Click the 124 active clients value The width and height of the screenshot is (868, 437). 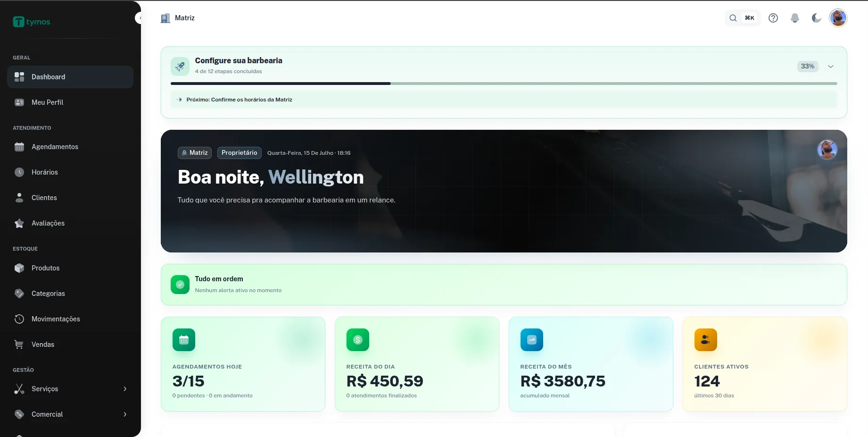click(x=707, y=381)
